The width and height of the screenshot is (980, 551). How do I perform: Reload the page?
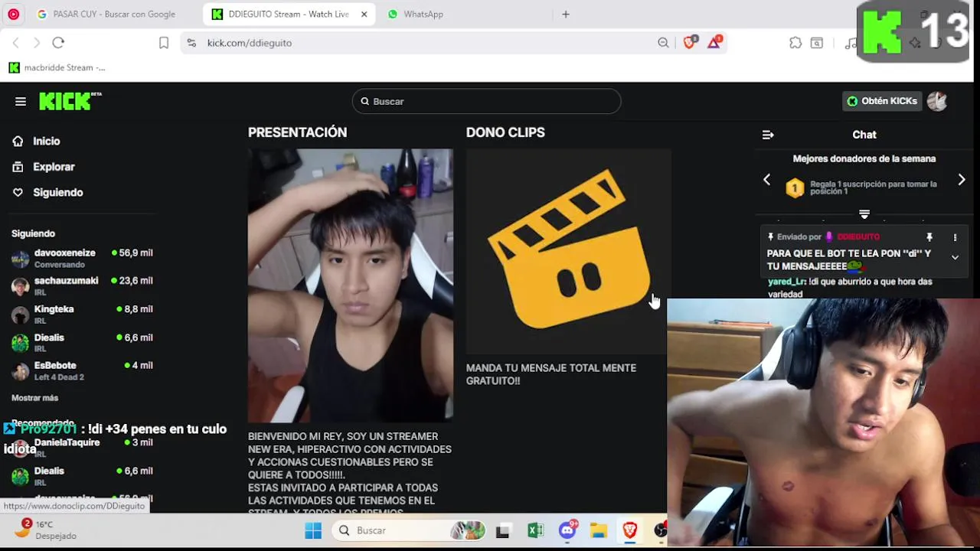point(58,43)
